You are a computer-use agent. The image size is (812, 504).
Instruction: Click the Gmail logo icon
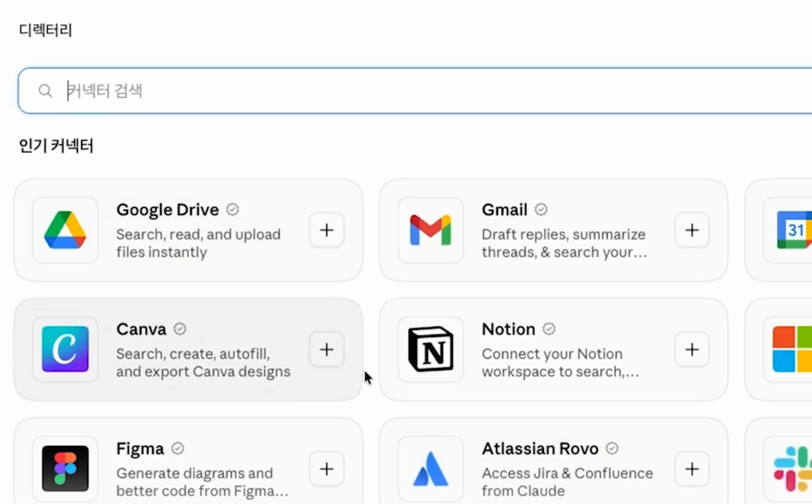click(x=431, y=230)
